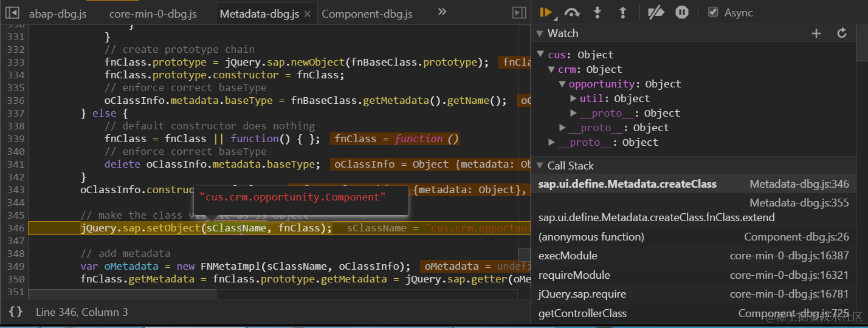Image resolution: width=868 pixels, height=328 pixels.
Task: Open Metadata-dbg.js:346 source link
Action: [x=799, y=184]
